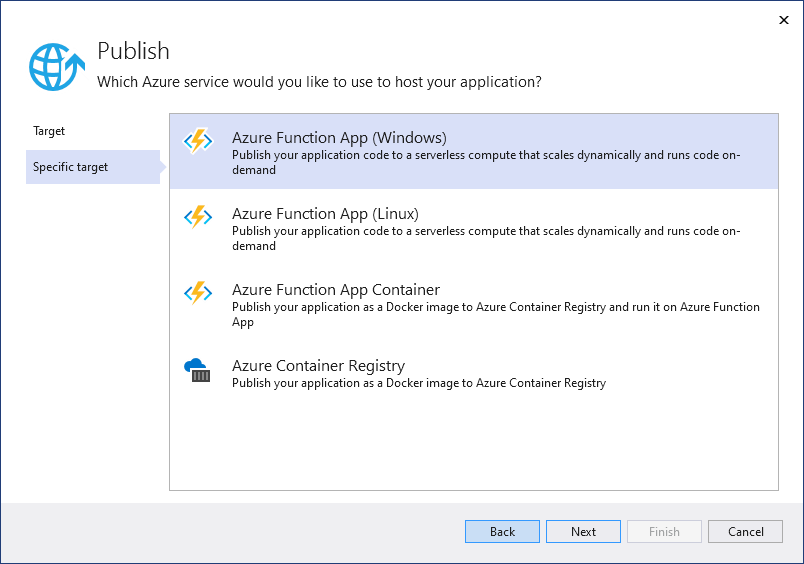Click the 'Which Azure service' question text
Image resolution: width=804 pixels, height=564 pixels.
(x=319, y=82)
